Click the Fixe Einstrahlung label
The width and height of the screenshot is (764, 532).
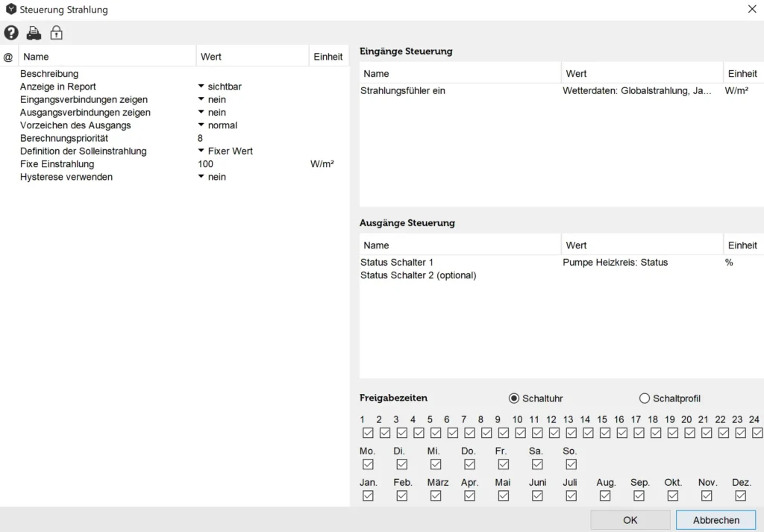(x=57, y=164)
